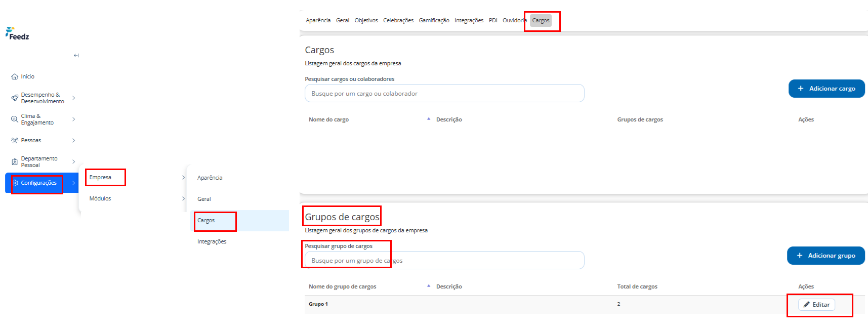Click the Pessoas people icon
Viewport: 868px width, 331px height.
pyautogui.click(x=15, y=141)
